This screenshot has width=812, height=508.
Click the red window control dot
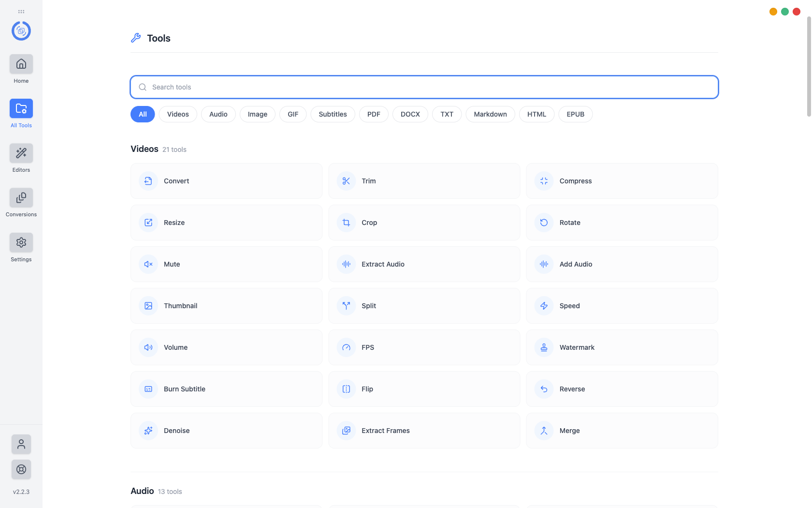(x=797, y=12)
